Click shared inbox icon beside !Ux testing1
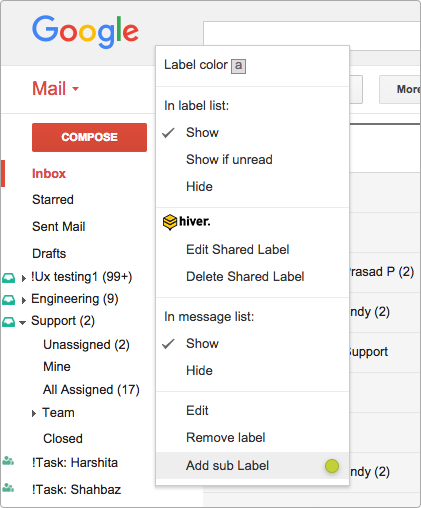This screenshot has height=508, width=421. coord(9,278)
